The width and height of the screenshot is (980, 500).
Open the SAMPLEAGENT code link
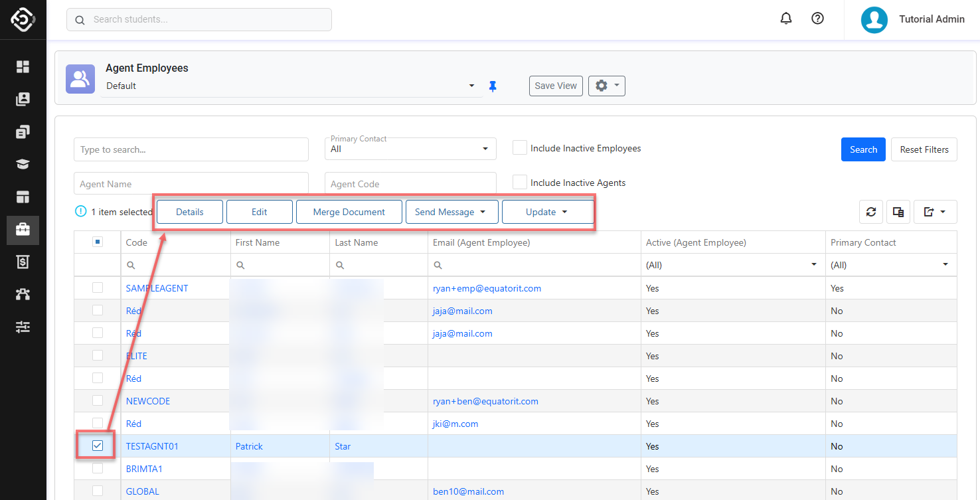[157, 288]
